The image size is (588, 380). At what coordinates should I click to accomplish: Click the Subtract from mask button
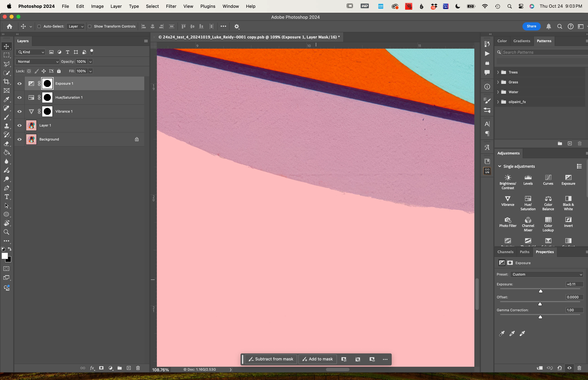[x=271, y=359]
